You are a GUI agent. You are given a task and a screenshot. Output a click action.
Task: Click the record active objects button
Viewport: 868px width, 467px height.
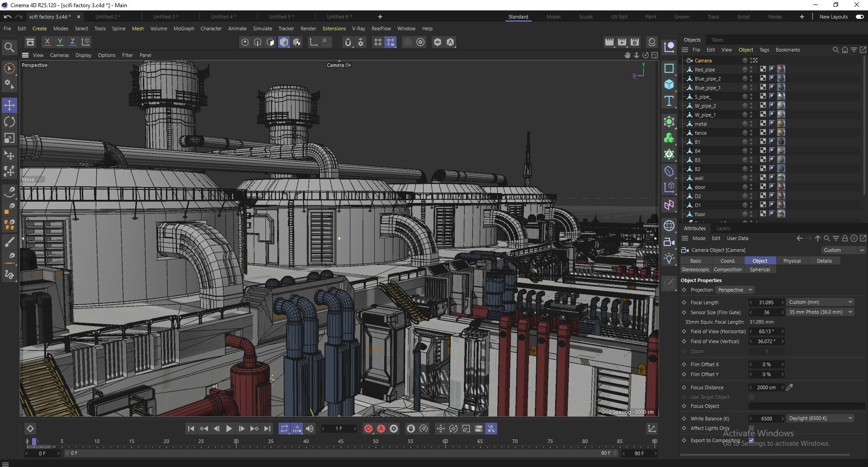tap(368, 429)
